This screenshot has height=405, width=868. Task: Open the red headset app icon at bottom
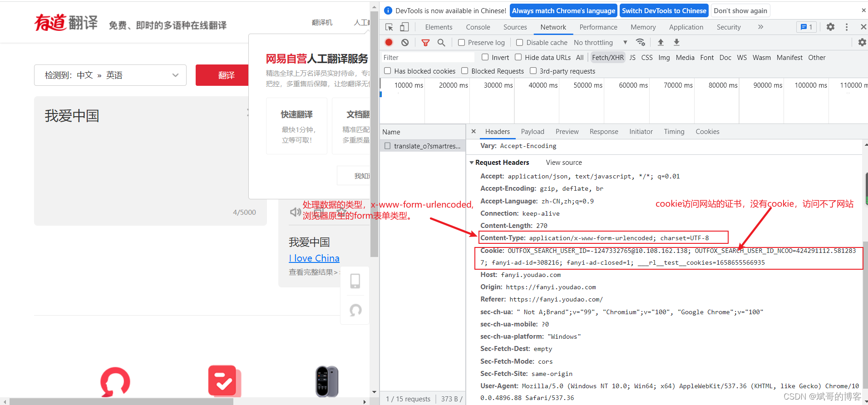(x=115, y=382)
